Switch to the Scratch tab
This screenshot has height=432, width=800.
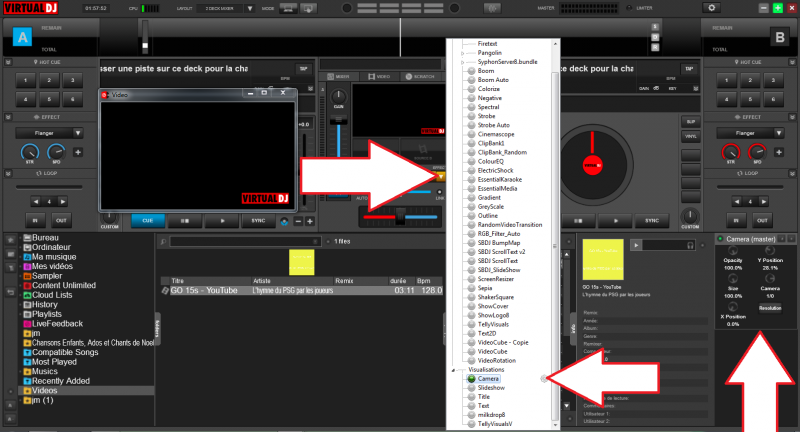[420, 77]
